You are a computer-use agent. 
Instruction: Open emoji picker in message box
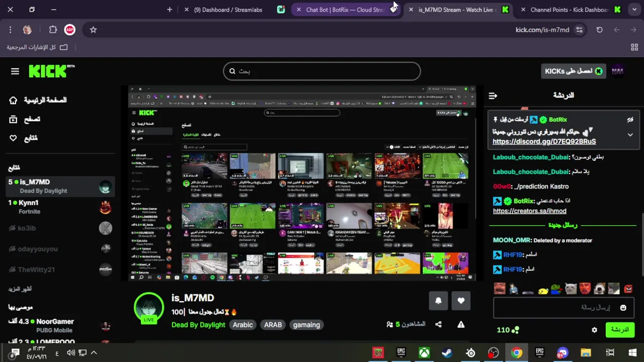click(623, 308)
